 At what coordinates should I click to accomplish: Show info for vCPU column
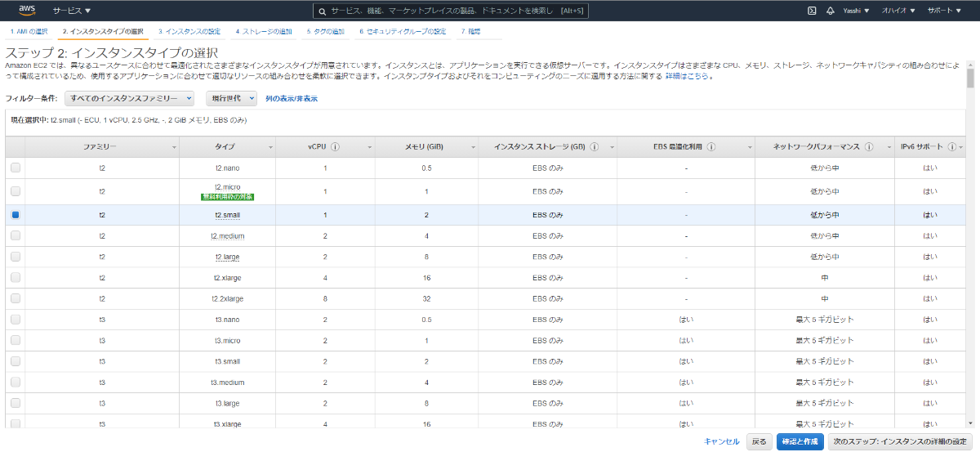(x=336, y=147)
